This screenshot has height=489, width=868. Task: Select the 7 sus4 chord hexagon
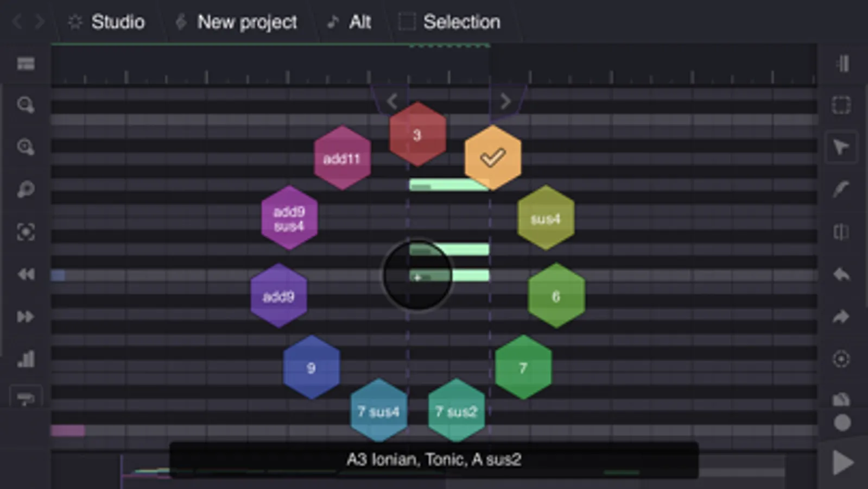379,412
